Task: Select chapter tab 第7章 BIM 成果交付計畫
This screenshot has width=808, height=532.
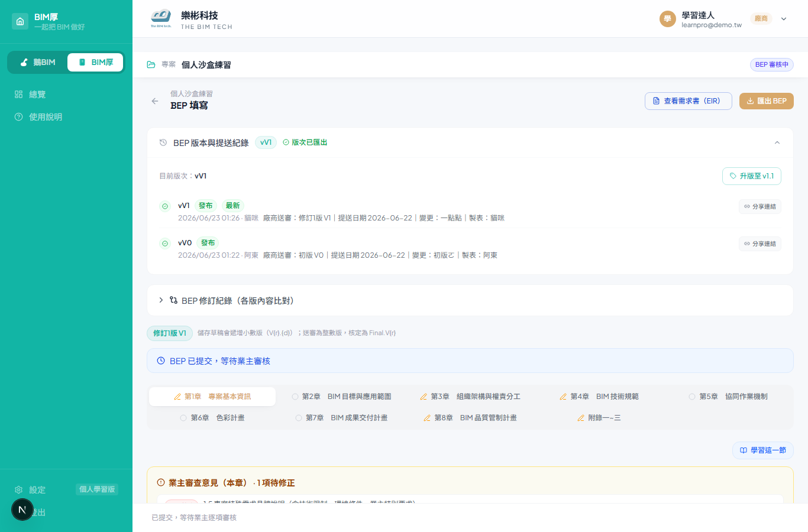Action: coord(341,418)
